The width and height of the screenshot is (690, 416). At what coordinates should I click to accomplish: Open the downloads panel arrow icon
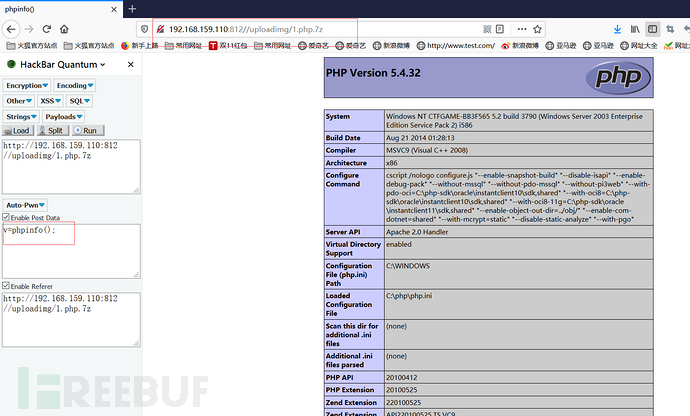pyautogui.click(x=617, y=29)
